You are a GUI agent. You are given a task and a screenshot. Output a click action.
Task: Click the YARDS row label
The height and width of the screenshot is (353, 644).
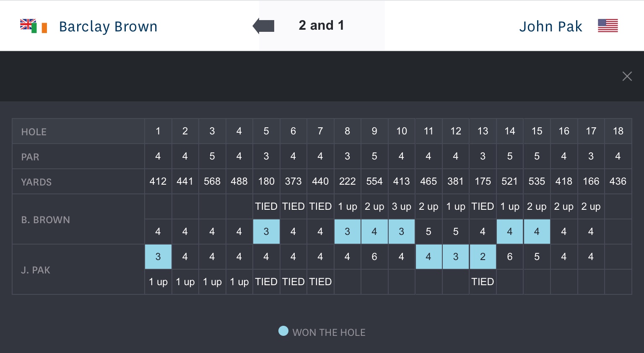click(x=36, y=182)
